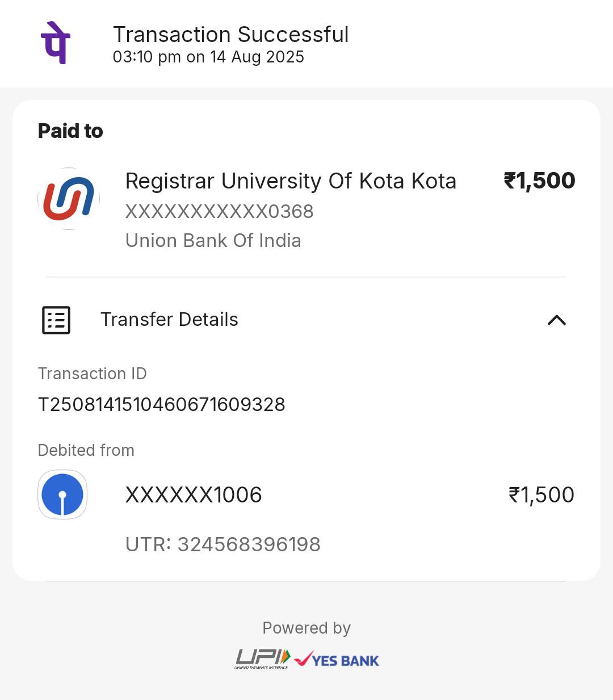Click the Transfer Details list icon
The width and height of the screenshot is (613, 700).
point(56,320)
